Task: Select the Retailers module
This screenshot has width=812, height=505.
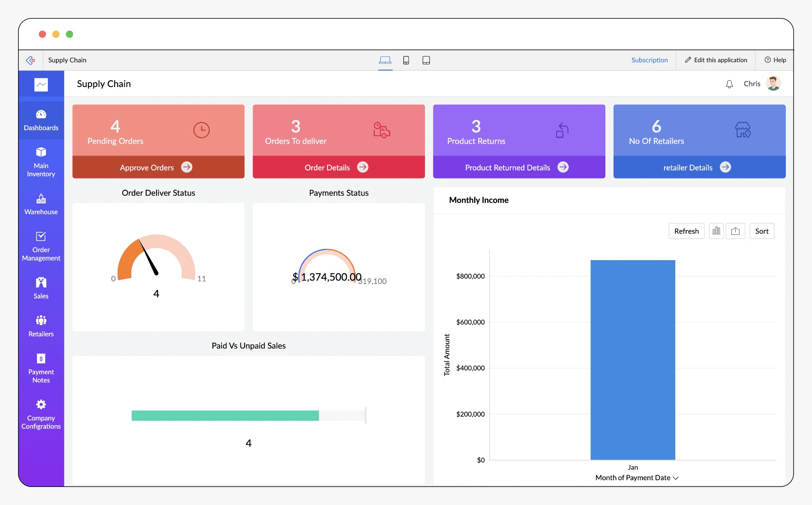Action: click(41, 326)
